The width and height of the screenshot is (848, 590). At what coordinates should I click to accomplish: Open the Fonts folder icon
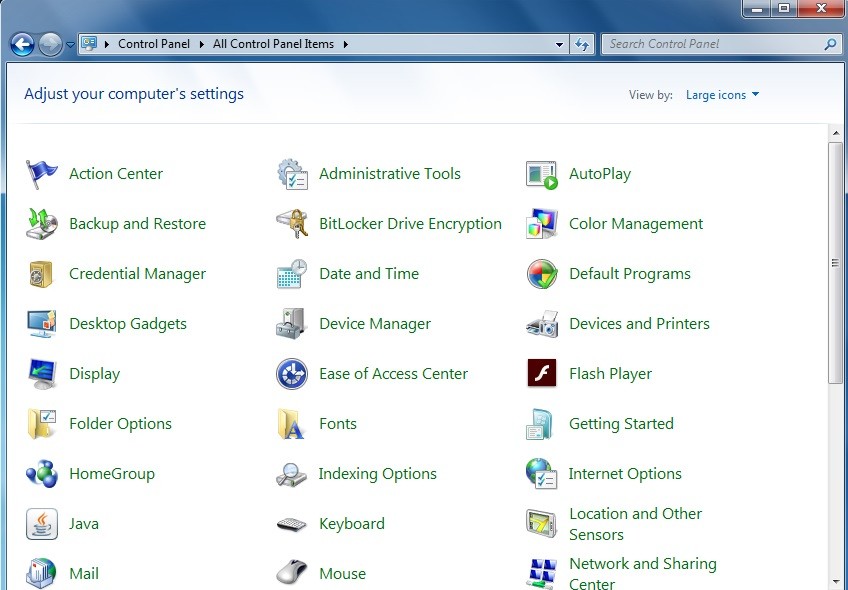click(291, 424)
